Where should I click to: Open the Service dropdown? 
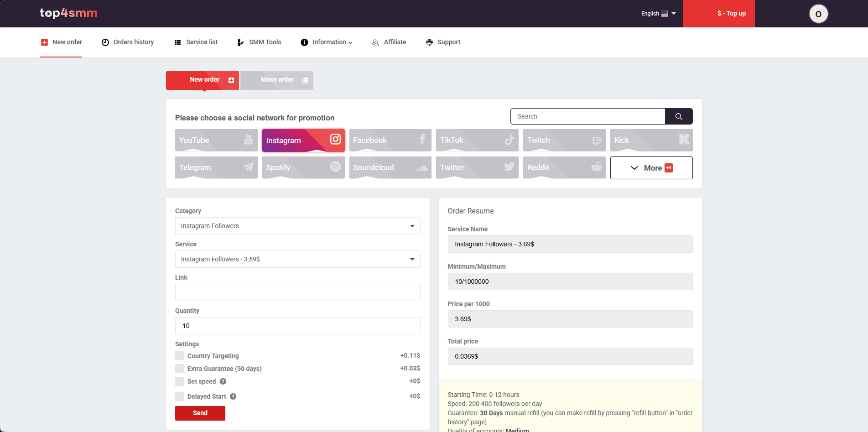point(298,259)
